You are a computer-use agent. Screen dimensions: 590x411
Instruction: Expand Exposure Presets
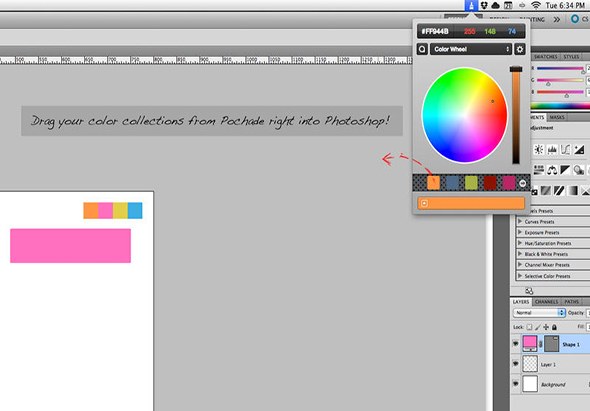[520, 232]
